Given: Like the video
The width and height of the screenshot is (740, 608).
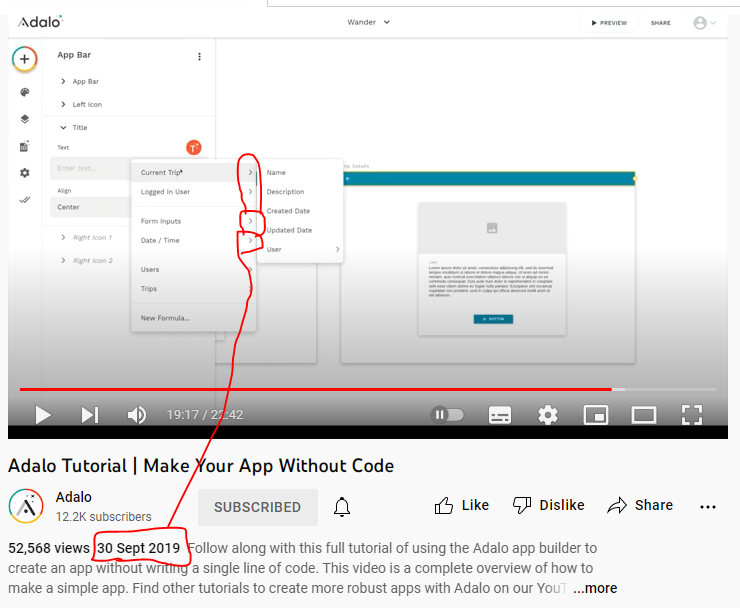Looking at the screenshot, I should click(x=461, y=506).
